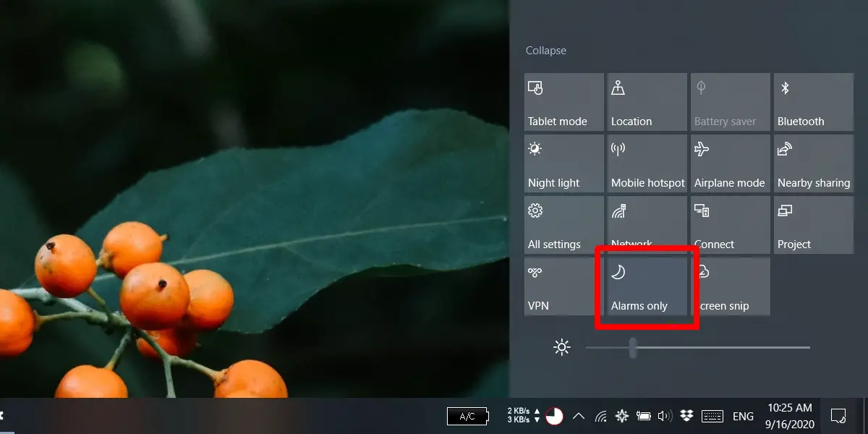The height and width of the screenshot is (434, 868).
Task: Click the A/C battery indicator
Action: pos(468,416)
